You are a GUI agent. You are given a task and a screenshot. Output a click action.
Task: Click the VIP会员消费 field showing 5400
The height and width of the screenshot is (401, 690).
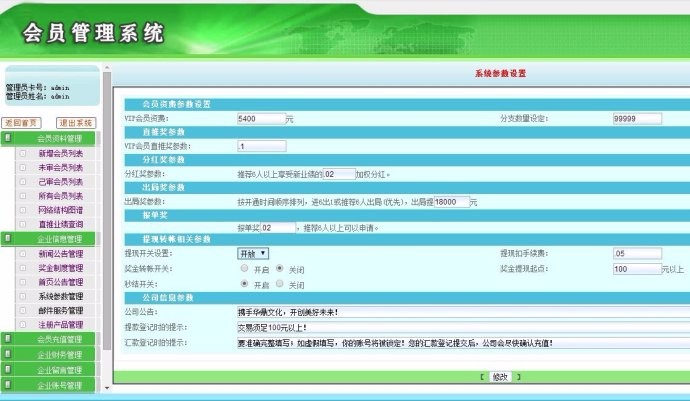click(261, 118)
